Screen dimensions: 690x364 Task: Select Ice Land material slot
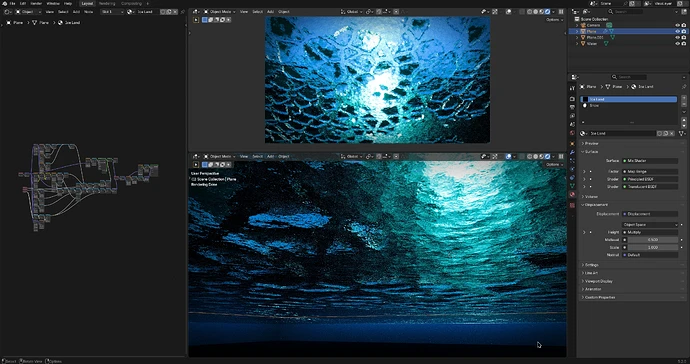coord(628,99)
